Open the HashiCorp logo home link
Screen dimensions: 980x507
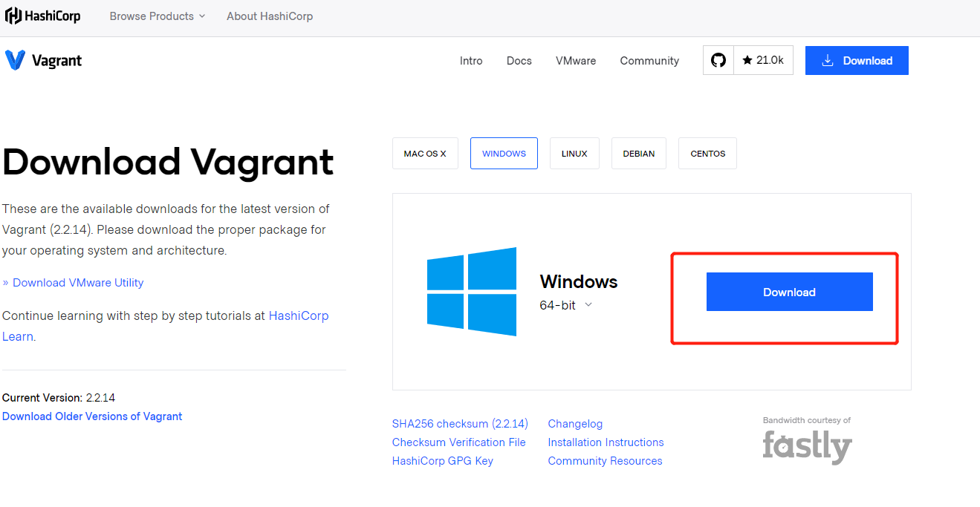[x=43, y=16]
